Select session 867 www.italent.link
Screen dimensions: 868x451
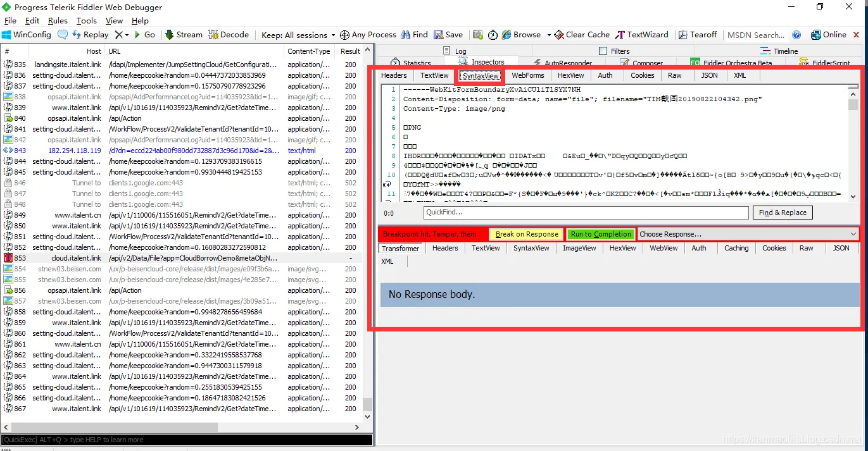(182, 409)
